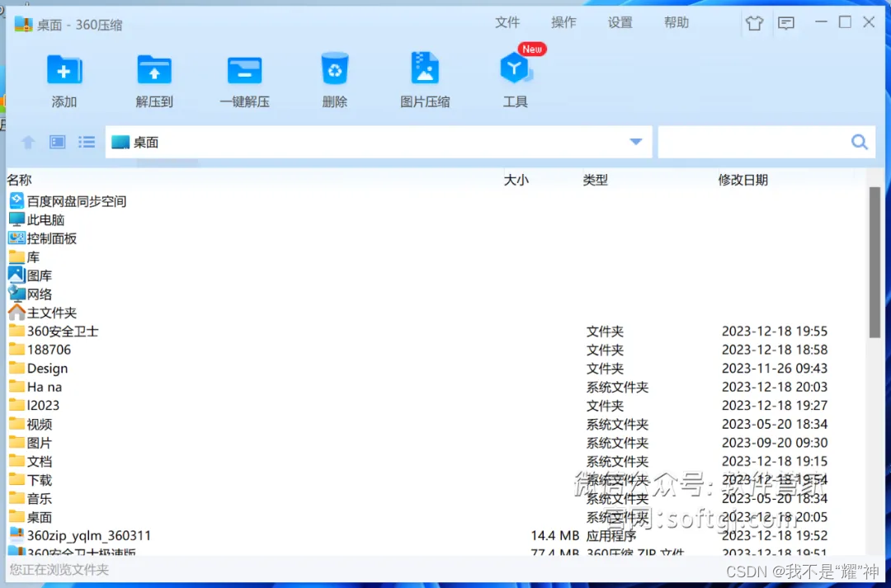
Task: Open the 操作 menu
Action: (563, 22)
